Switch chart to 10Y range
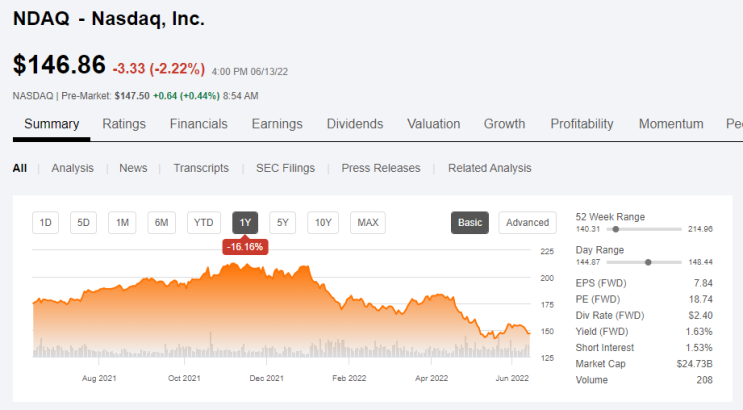The width and height of the screenshot is (743, 410). coord(323,223)
